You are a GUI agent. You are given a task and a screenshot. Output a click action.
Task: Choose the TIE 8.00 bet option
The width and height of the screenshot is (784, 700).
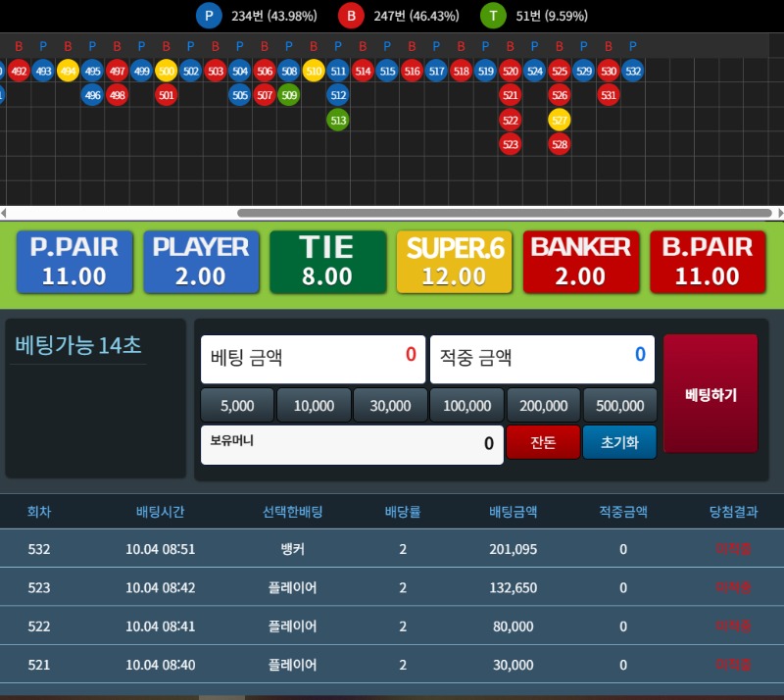(327, 262)
